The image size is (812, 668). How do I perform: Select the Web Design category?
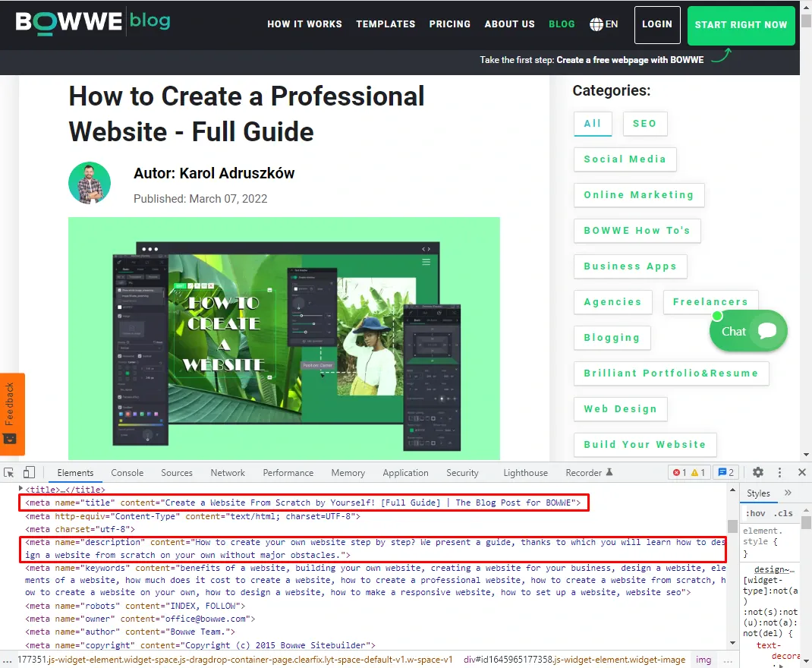[621, 410]
